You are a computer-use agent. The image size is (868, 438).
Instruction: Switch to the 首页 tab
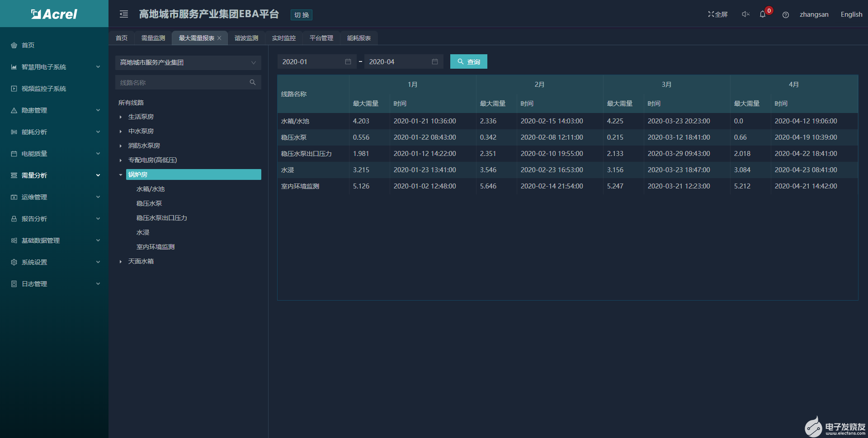pos(122,38)
